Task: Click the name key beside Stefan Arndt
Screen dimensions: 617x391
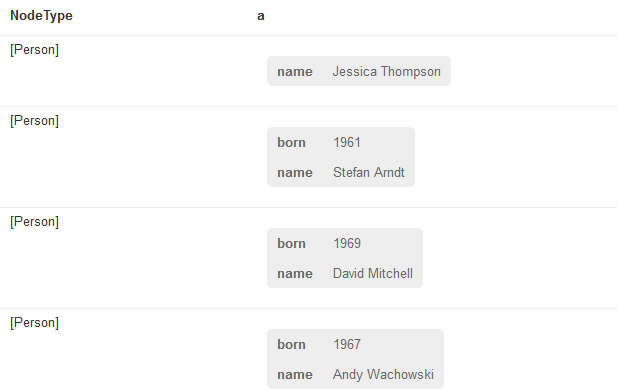Action: click(x=295, y=172)
